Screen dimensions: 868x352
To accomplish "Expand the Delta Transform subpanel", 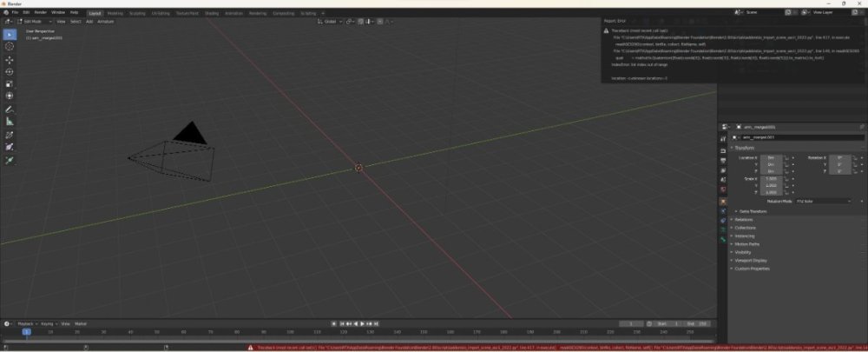I will (752, 211).
